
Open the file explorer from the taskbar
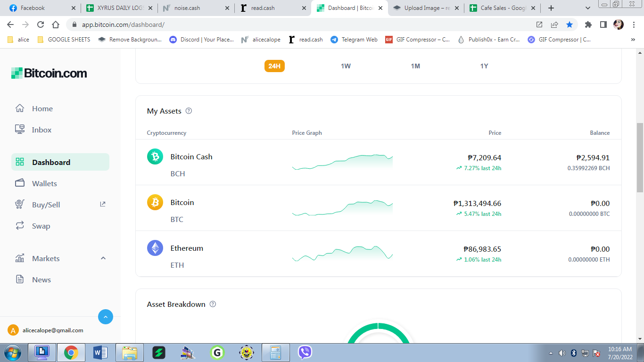(130, 353)
